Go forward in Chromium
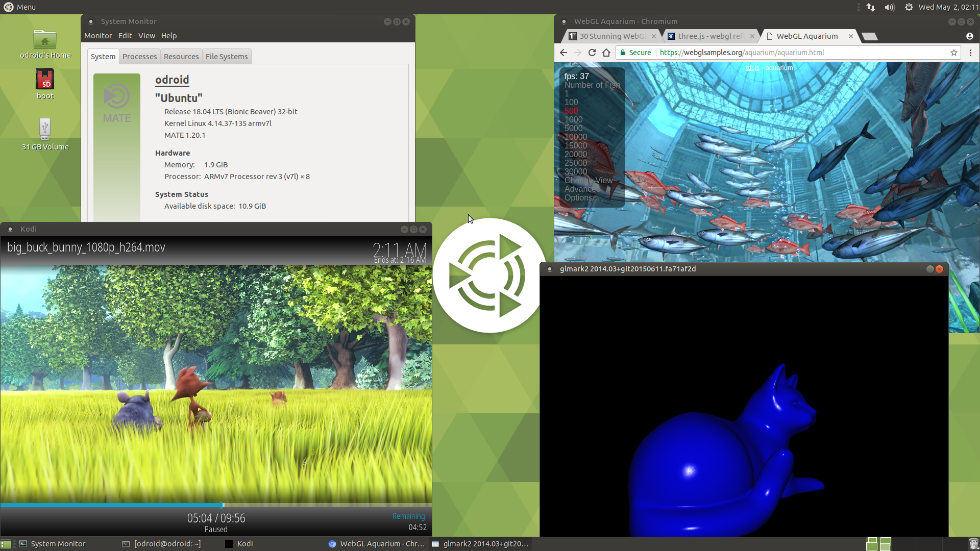This screenshot has height=551, width=980. pos(578,53)
